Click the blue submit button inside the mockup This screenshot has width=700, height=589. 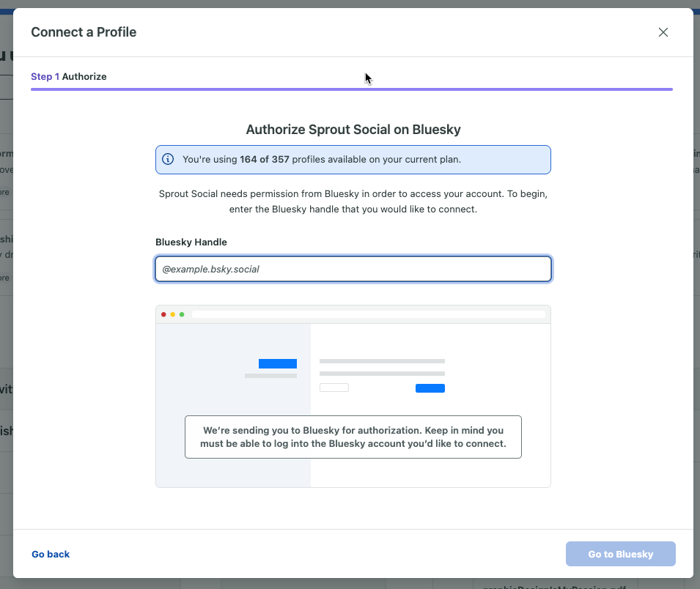(430, 388)
